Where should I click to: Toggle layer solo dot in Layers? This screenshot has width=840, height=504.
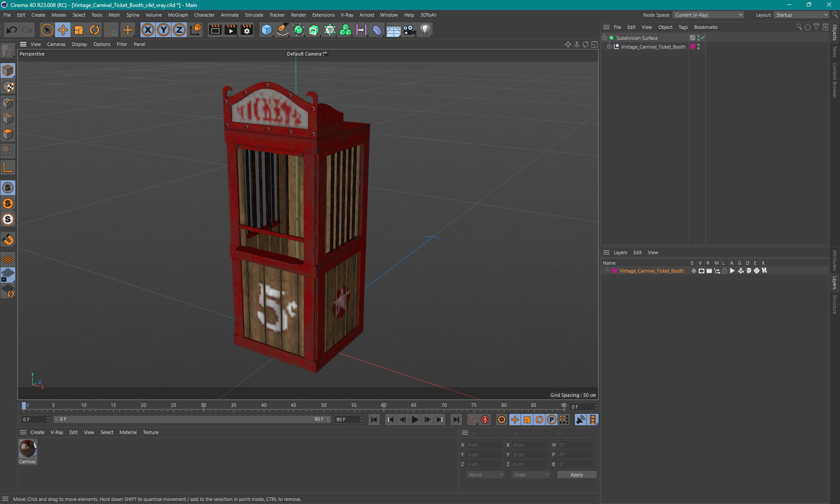point(693,271)
